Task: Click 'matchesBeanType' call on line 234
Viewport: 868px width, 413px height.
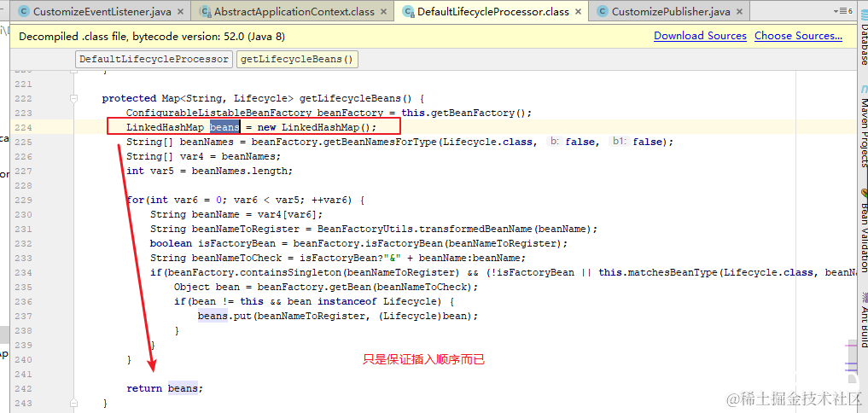Action: 673,272
